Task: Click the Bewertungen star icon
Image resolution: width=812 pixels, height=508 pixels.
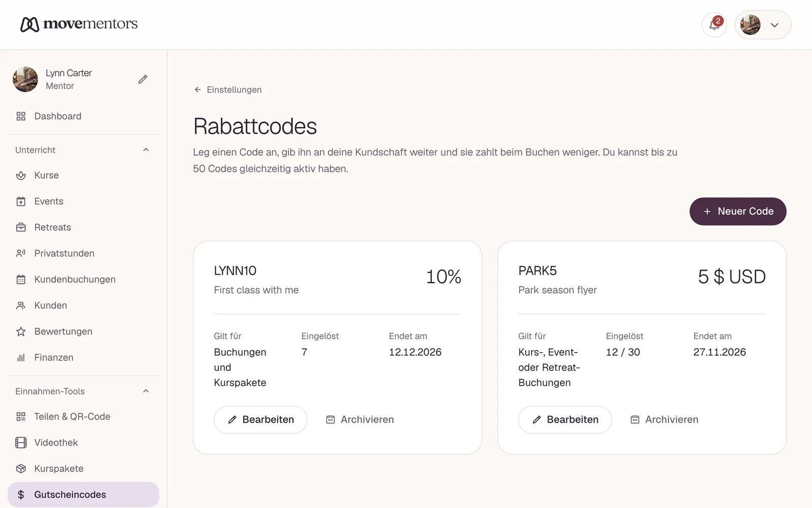Action: pos(21,331)
